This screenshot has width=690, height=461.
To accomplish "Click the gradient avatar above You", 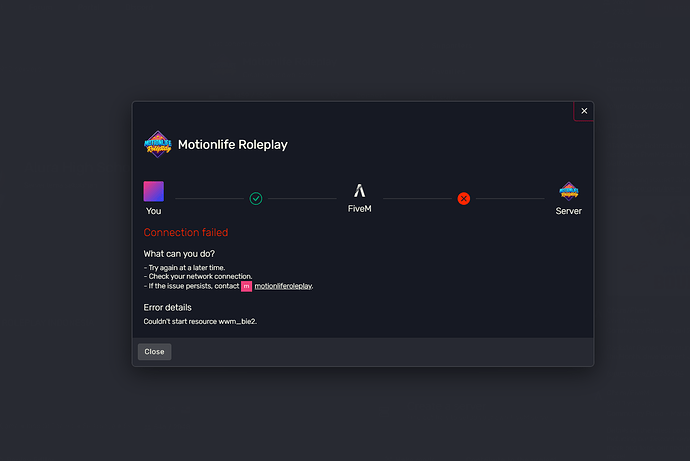I will coord(154,191).
